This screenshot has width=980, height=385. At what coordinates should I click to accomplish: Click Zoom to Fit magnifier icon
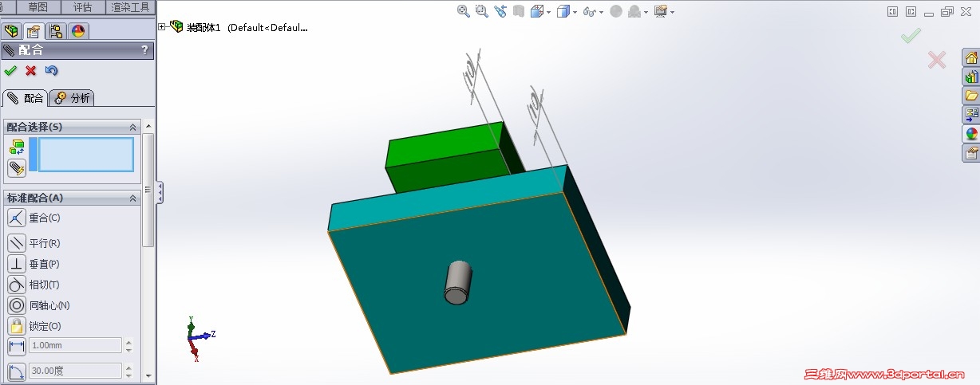[464, 11]
